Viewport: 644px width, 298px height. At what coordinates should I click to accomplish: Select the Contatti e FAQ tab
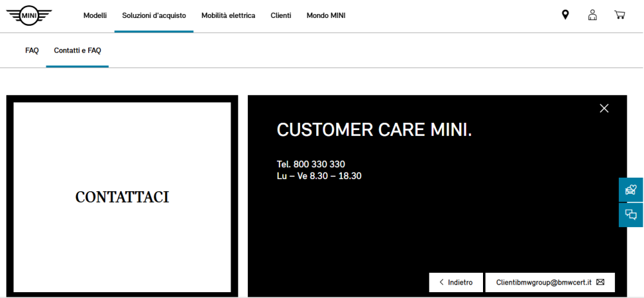[x=78, y=50]
